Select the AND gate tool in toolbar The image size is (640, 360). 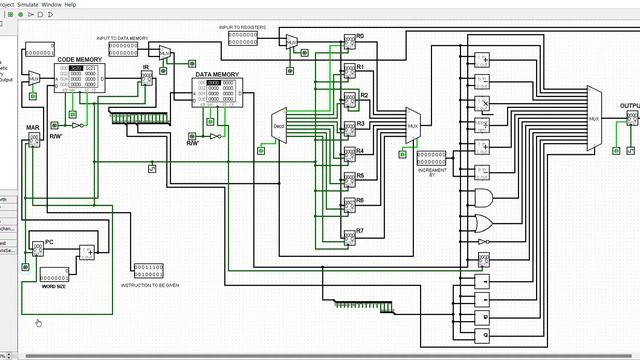(40, 14)
